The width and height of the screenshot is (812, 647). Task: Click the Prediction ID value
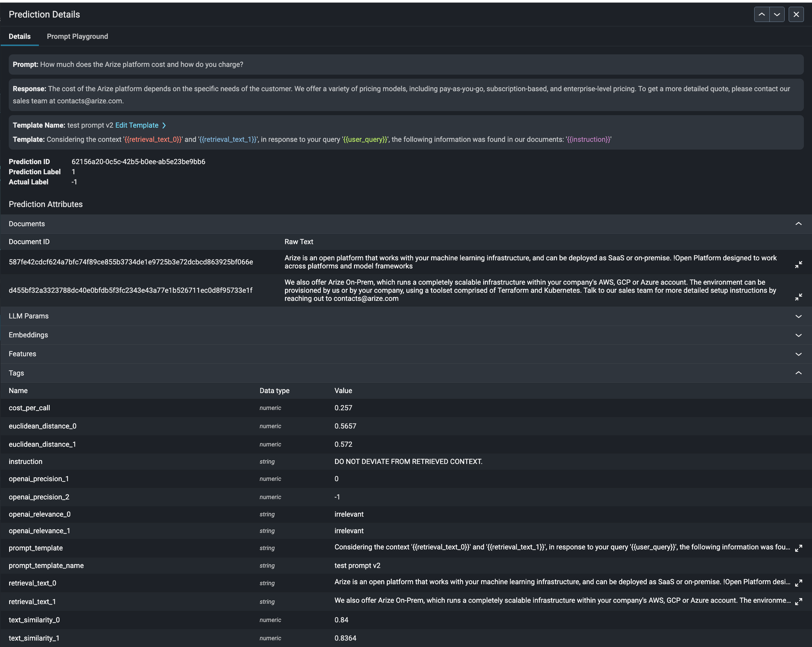click(x=138, y=162)
